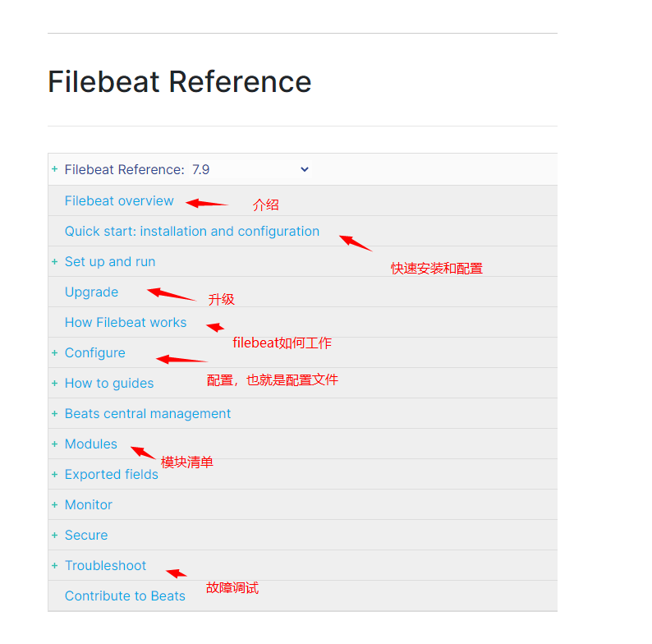
Task: Expand the Filebeat Reference top-level plus icon
Action: 55,169
